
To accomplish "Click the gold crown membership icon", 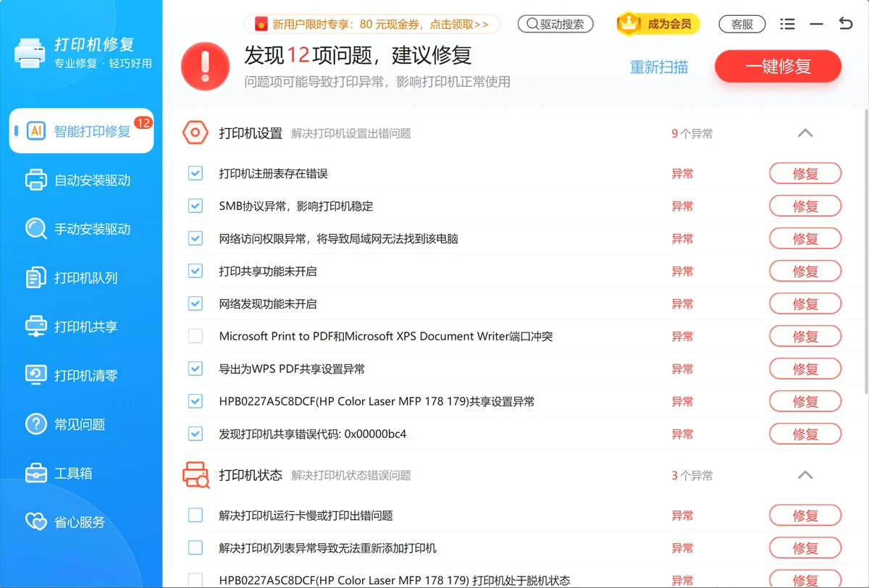I will tap(629, 24).
